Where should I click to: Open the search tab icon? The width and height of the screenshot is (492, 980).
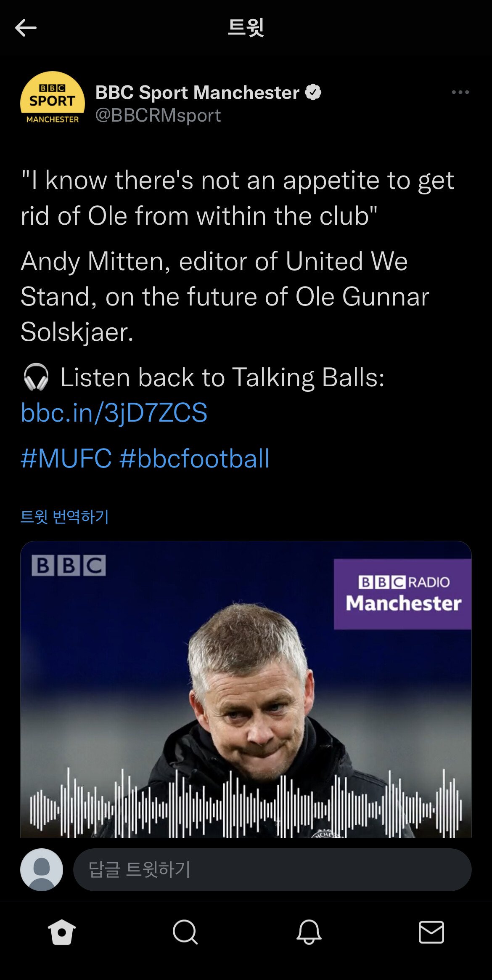click(x=185, y=932)
